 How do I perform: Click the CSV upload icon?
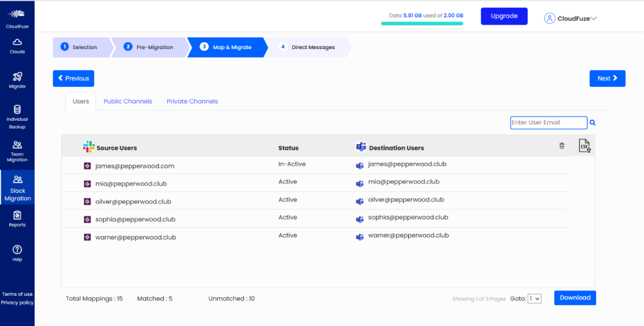(585, 146)
